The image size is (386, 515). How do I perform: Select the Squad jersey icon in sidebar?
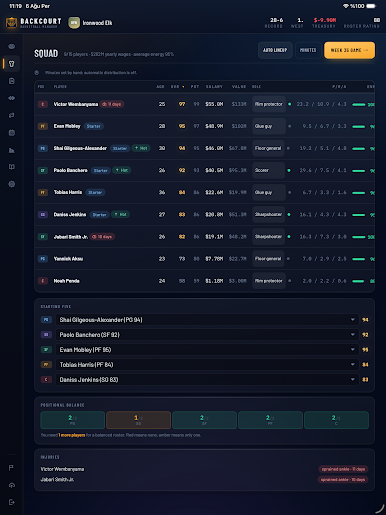point(12,64)
